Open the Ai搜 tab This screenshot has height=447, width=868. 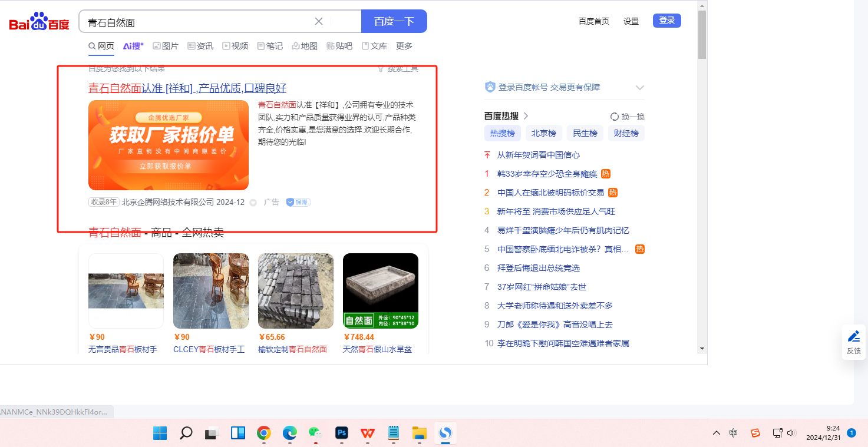tap(134, 46)
